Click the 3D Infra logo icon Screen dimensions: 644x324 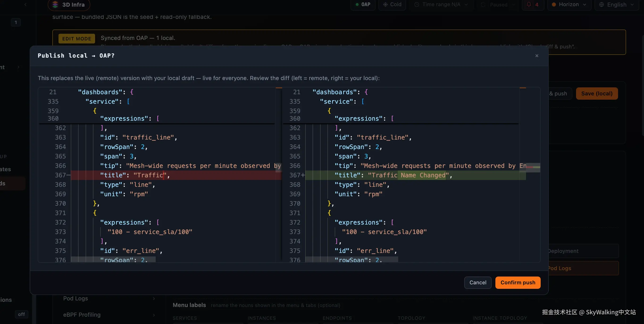click(55, 4)
